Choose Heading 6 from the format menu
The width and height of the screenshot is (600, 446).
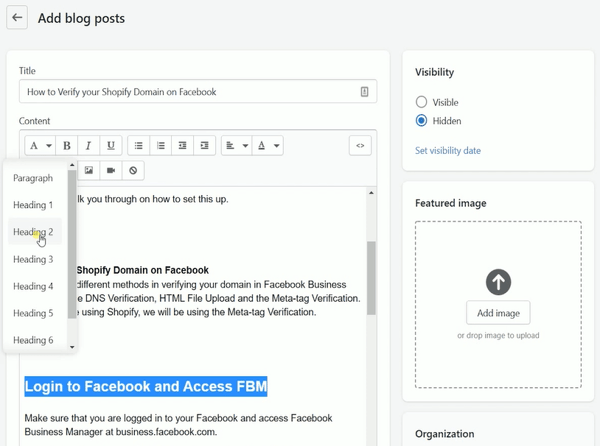(x=35, y=340)
